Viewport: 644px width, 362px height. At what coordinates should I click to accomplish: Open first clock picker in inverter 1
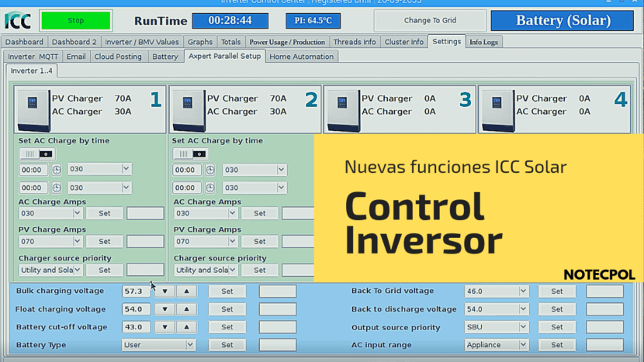coord(57,170)
